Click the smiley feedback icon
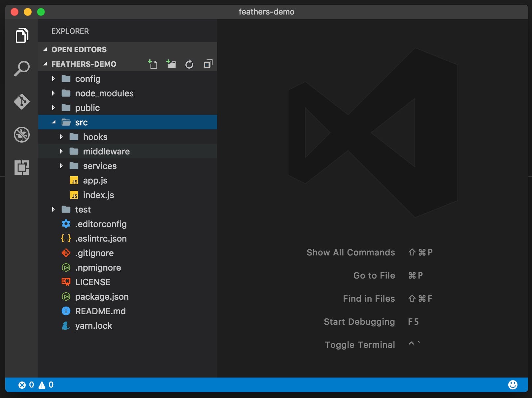This screenshot has height=398, width=532. [x=513, y=385]
